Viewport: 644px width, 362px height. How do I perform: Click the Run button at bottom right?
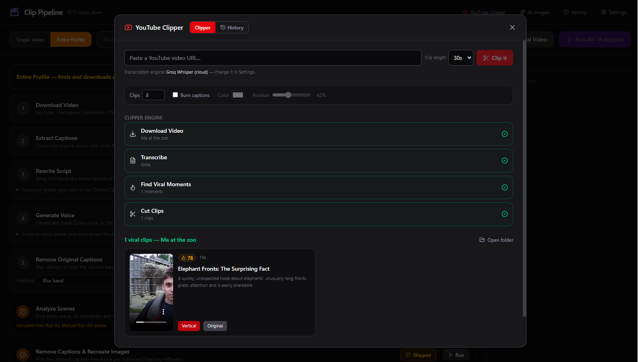tap(456, 355)
